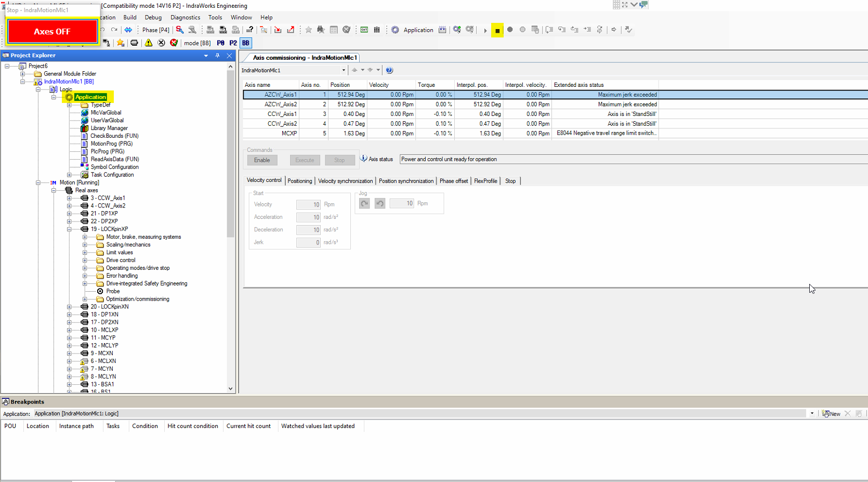The image size is (868, 482).
Task: Click the Stop button in Commands group
Action: tap(339, 160)
